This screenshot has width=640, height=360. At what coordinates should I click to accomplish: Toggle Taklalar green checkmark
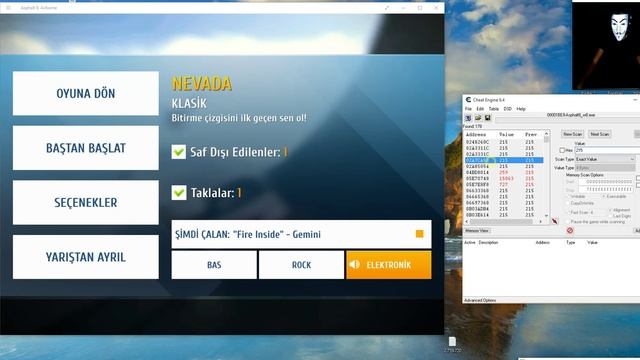179,193
